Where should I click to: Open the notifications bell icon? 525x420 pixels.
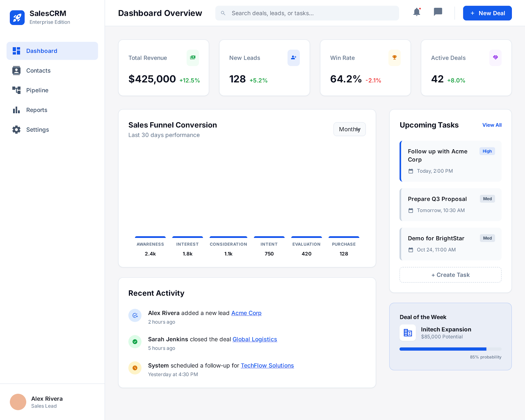[x=416, y=12]
